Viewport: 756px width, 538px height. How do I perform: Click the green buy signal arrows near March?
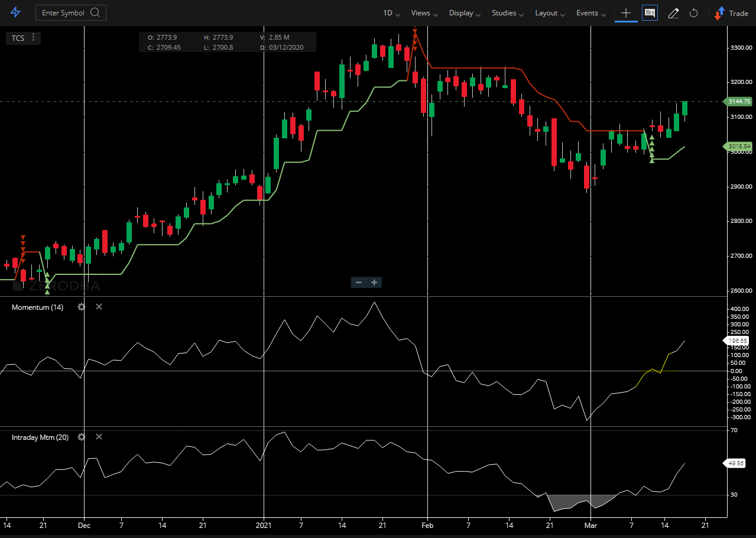click(652, 149)
